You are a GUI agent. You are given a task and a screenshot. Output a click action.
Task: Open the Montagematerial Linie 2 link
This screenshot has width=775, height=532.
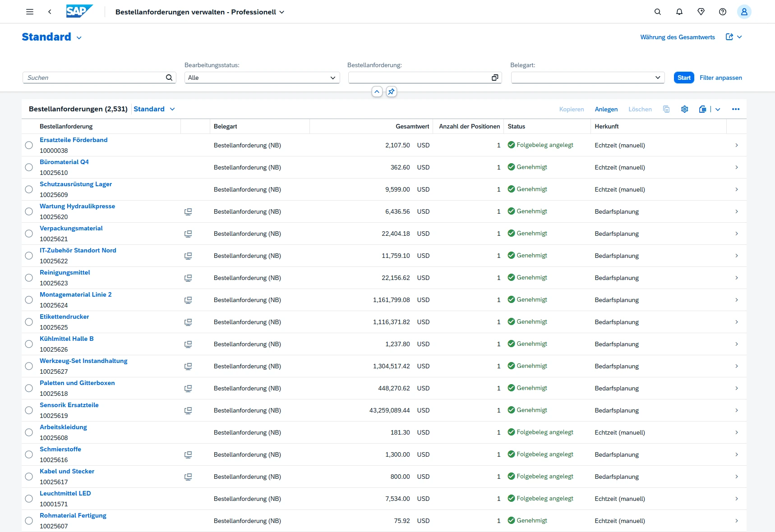tap(76, 294)
